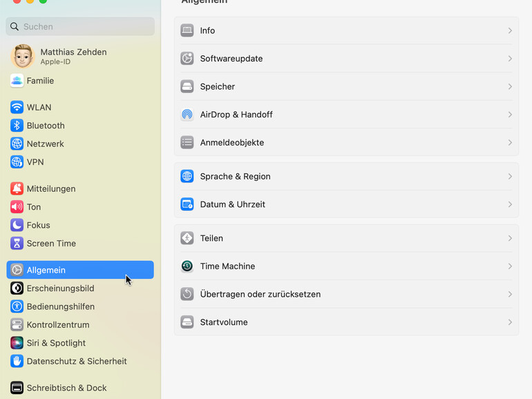Click the Softwareupdate gear icon
The height and width of the screenshot is (399, 532).
tap(187, 59)
